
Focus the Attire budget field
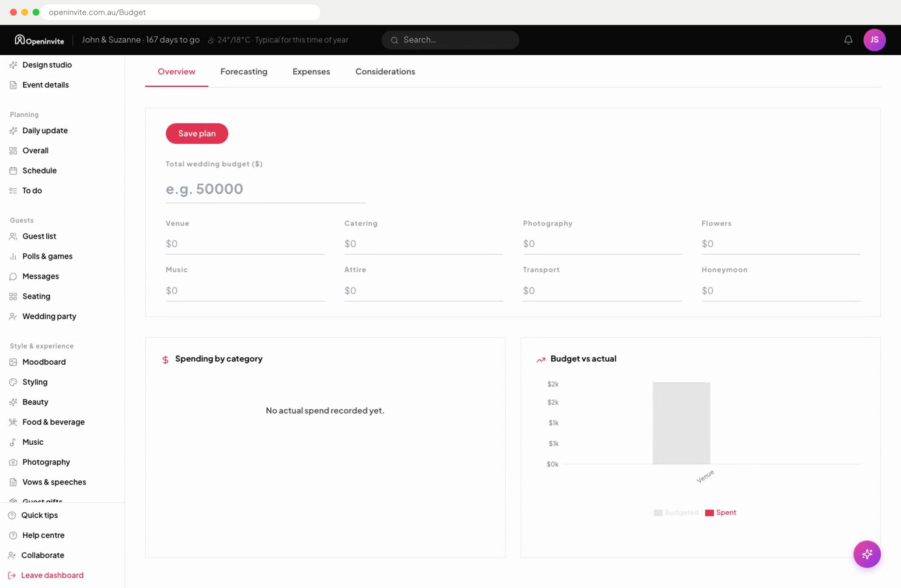point(424,291)
